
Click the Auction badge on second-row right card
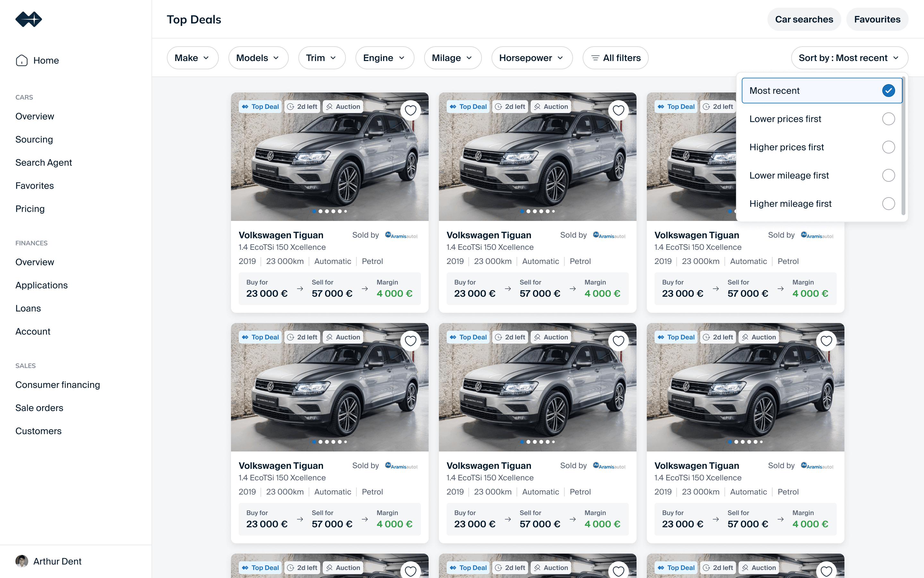[x=759, y=337]
